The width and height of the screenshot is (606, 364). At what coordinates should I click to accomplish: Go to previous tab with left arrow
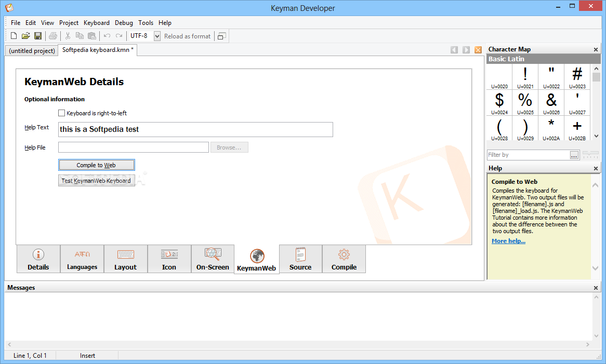pyautogui.click(x=454, y=50)
